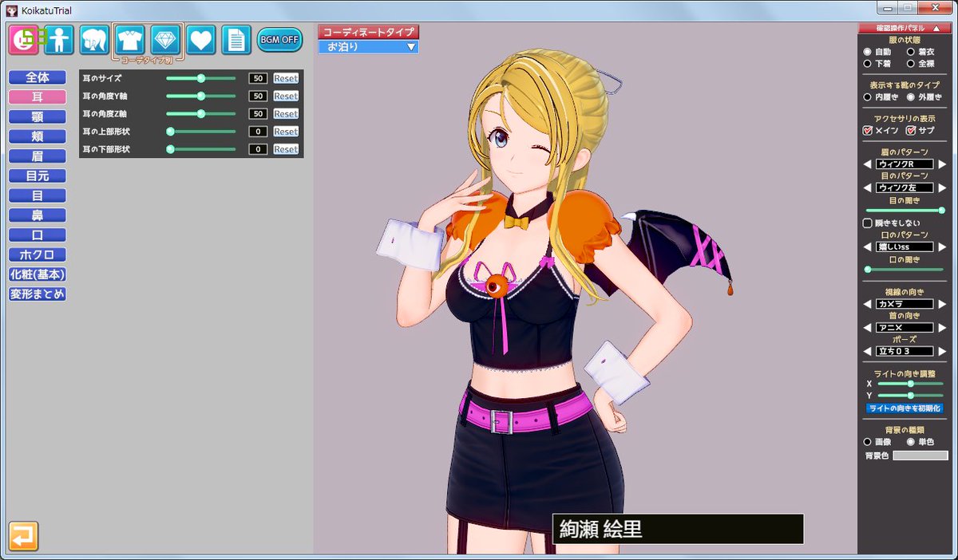Open the Accessories diamond icon

(165, 40)
